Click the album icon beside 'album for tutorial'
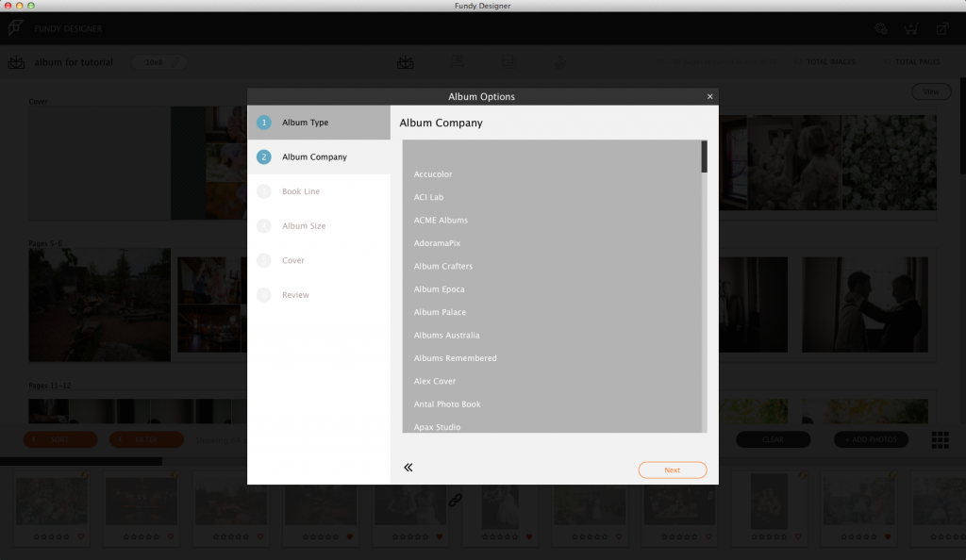The image size is (966, 560). pyautogui.click(x=17, y=62)
